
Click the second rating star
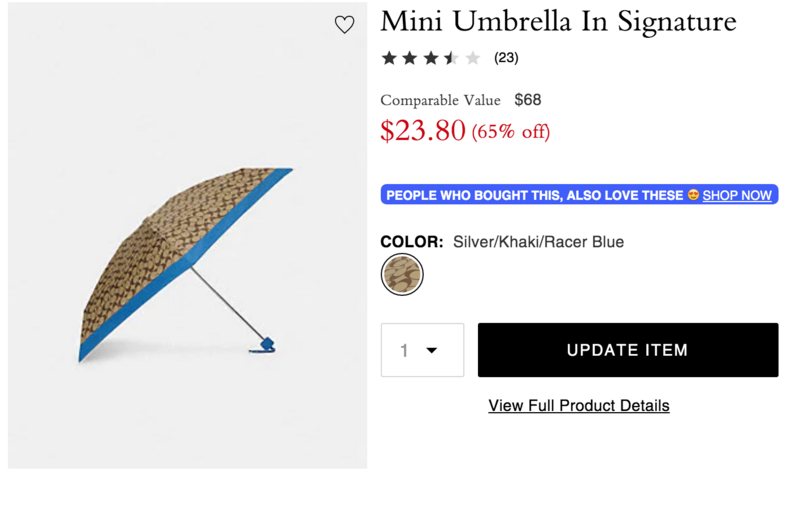click(410, 58)
